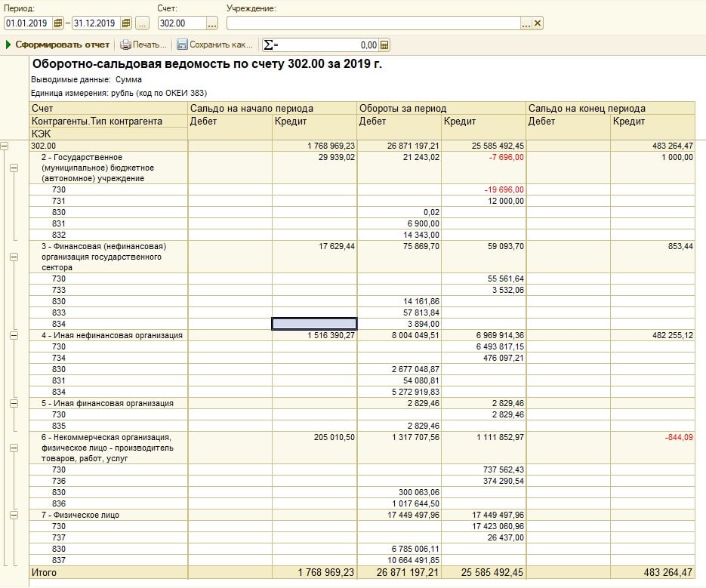Open calendar picker for end date 31.12.2019
This screenshot has width=706, height=588.
click(126, 23)
